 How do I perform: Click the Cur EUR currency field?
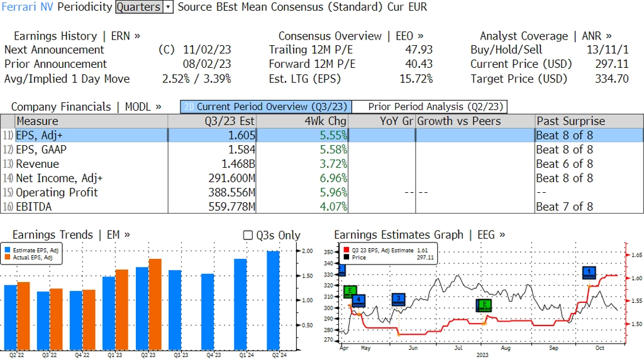point(408,7)
